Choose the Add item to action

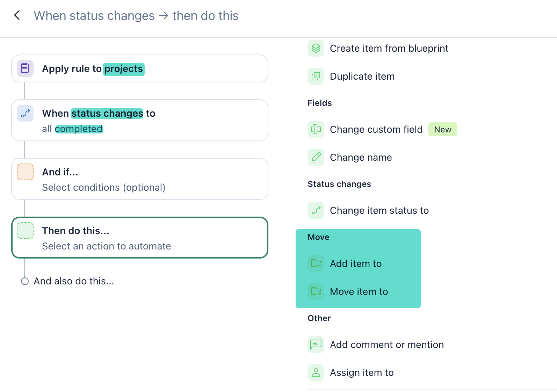point(356,263)
